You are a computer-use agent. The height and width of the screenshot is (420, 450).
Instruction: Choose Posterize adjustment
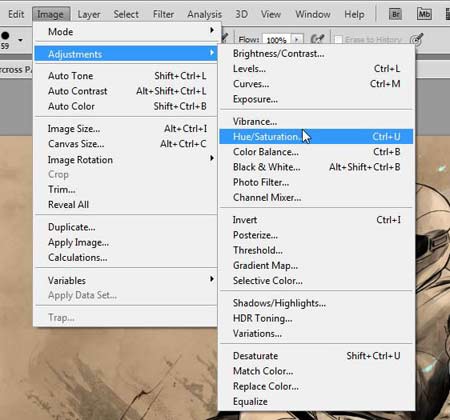316,235
